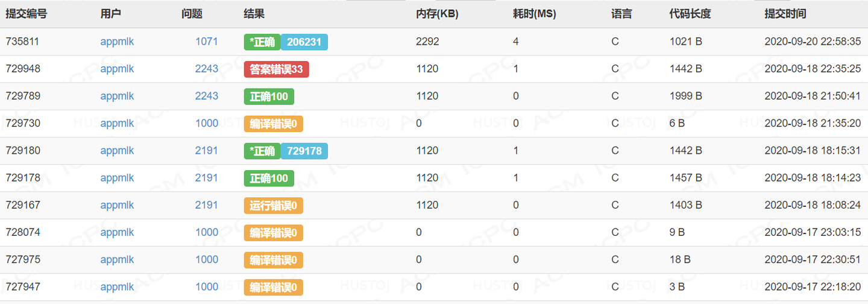The image size is (868, 304).
Task: Click the 提交时间 column header
Action: pos(785,14)
